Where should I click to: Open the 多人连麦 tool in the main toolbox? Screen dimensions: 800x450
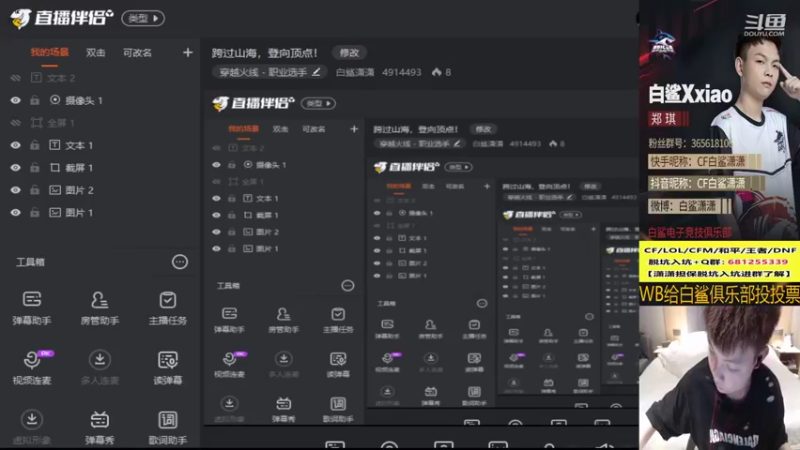[99, 367]
